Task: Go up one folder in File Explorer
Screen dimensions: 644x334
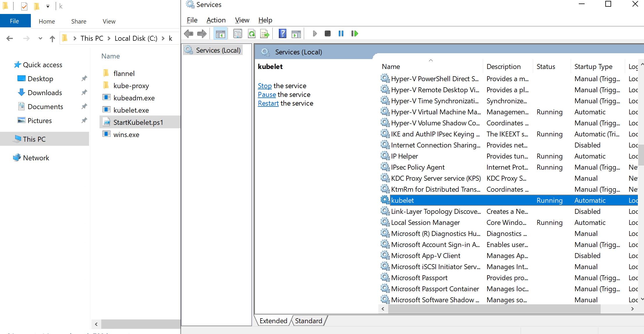Action: (x=52, y=38)
